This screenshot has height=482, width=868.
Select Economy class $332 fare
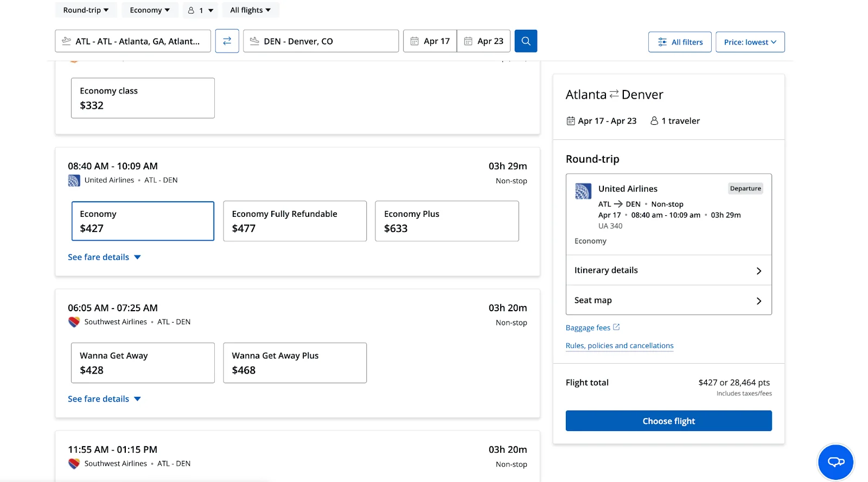tap(143, 98)
